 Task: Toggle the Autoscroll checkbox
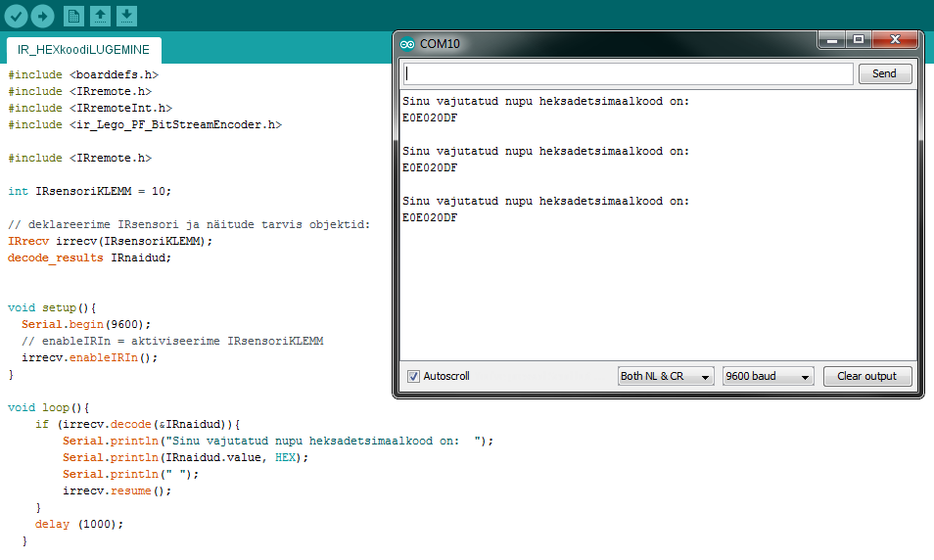click(x=414, y=376)
